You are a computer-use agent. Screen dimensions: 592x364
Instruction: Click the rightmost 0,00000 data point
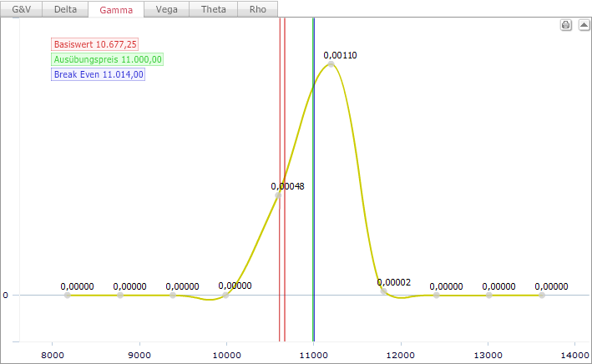pyautogui.click(x=542, y=295)
